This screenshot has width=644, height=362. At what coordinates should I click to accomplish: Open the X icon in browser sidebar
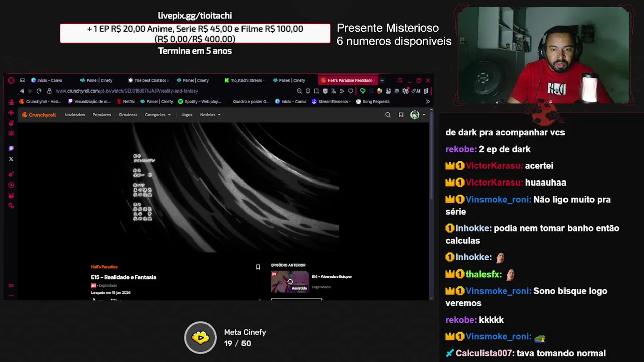pos(11,159)
